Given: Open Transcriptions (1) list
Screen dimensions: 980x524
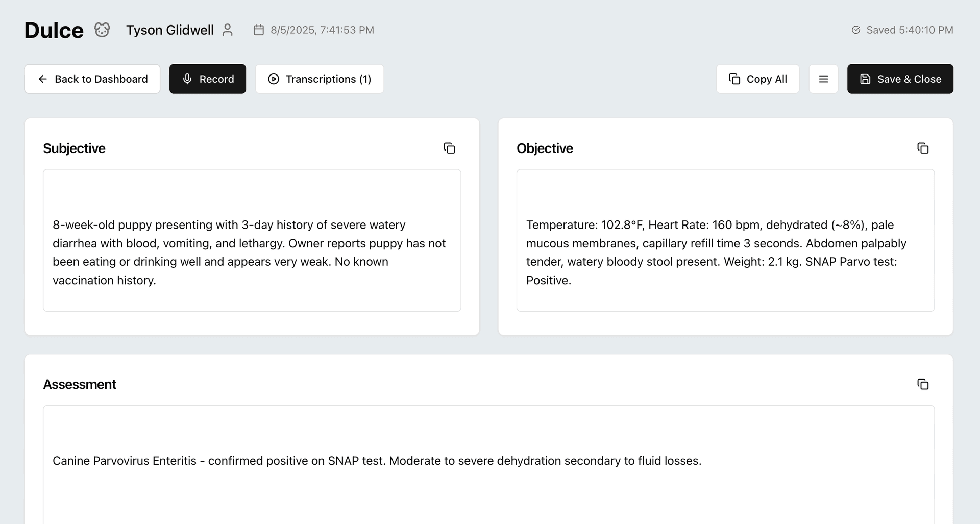Looking at the screenshot, I should tap(320, 79).
